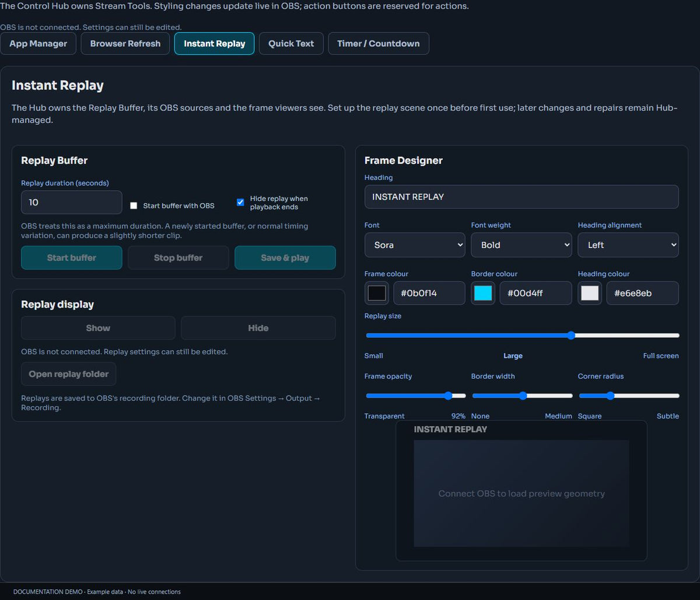Click the Corner radius slider
This screenshot has width=700, height=600.
click(x=629, y=396)
